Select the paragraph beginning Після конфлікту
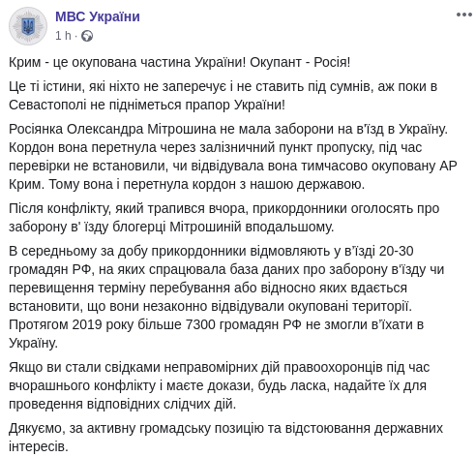The height and width of the screenshot is (457, 476). coord(223,218)
